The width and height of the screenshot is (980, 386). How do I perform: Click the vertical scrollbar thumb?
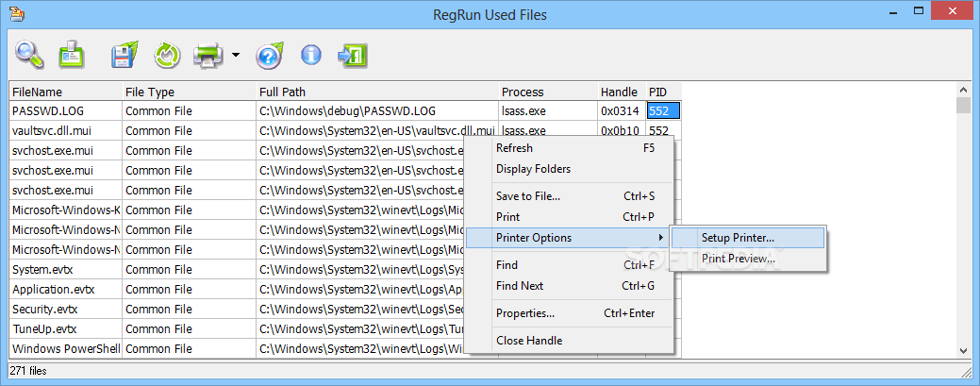pos(963,105)
